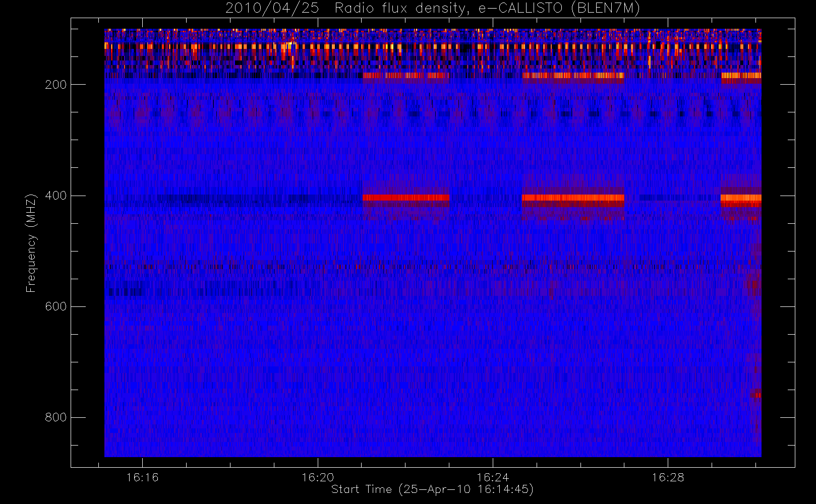The image size is (816, 504).
Task: Click the plot title '2010/04/25 Radio flux density'
Action: pyautogui.click(x=433, y=9)
